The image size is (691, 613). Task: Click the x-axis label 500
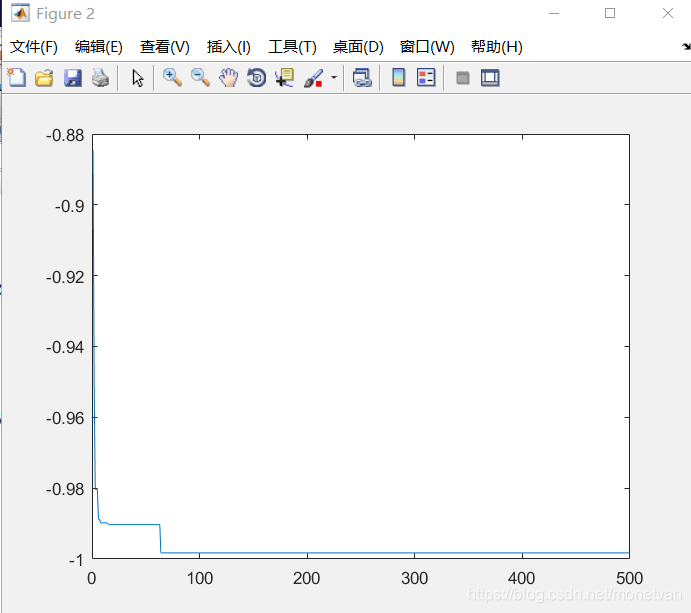(629, 578)
